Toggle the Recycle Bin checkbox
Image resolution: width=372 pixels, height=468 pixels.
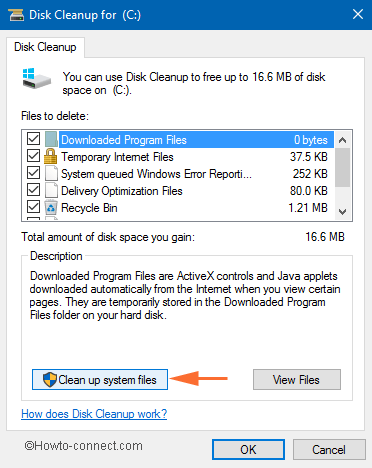pos(33,207)
